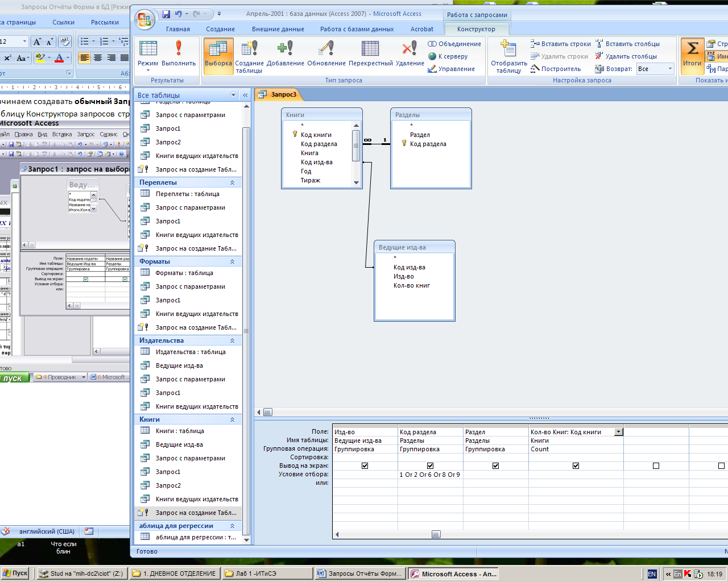Click Управление data-definition option
728x582 pixels.
coord(451,69)
